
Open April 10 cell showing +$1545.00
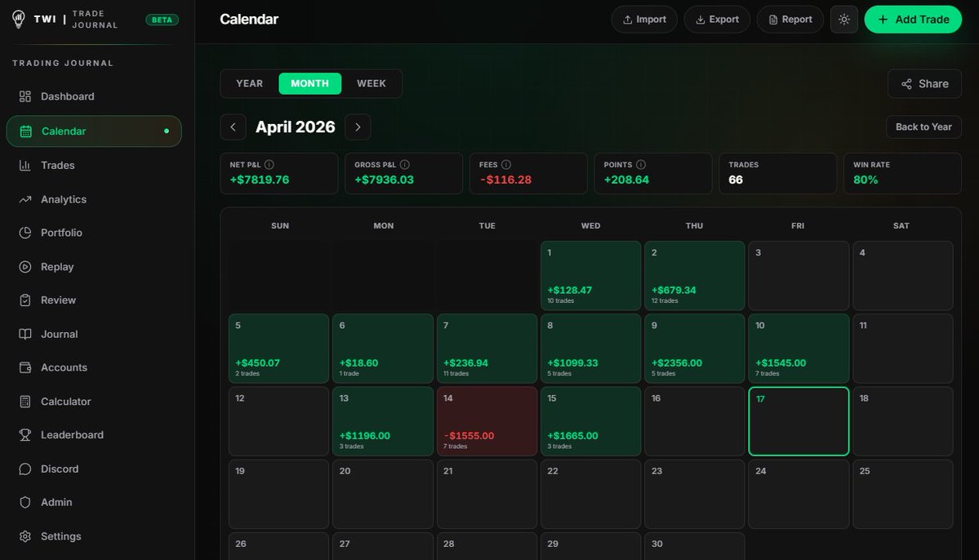[x=799, y=349]
